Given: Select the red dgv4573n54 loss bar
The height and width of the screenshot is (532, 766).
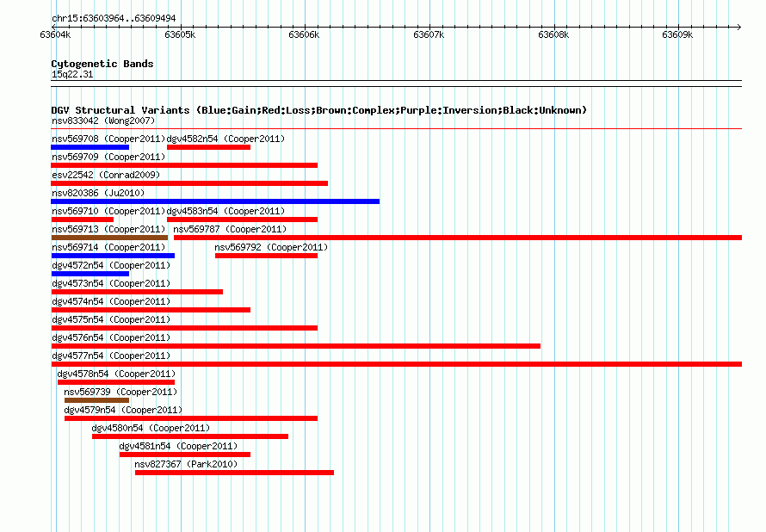Looking at the screenshot, I should click(x=137, y=292).
